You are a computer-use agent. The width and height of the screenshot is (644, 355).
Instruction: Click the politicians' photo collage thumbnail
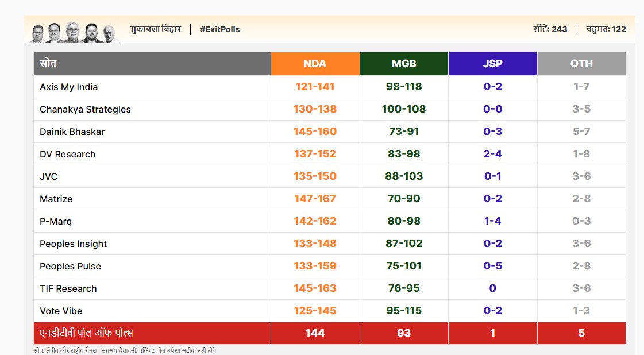pyautogui.click(x=74, y=33)
